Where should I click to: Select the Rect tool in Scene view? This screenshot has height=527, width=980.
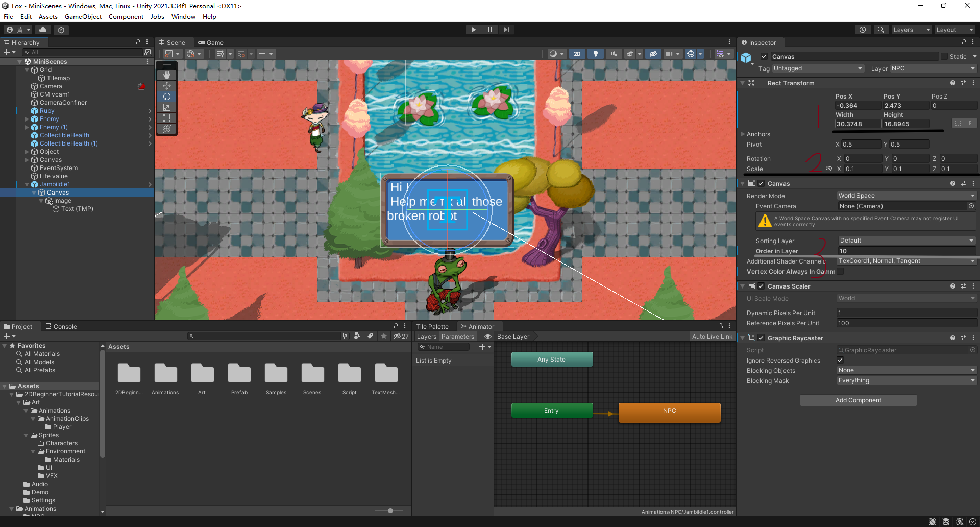click(167, 118)
